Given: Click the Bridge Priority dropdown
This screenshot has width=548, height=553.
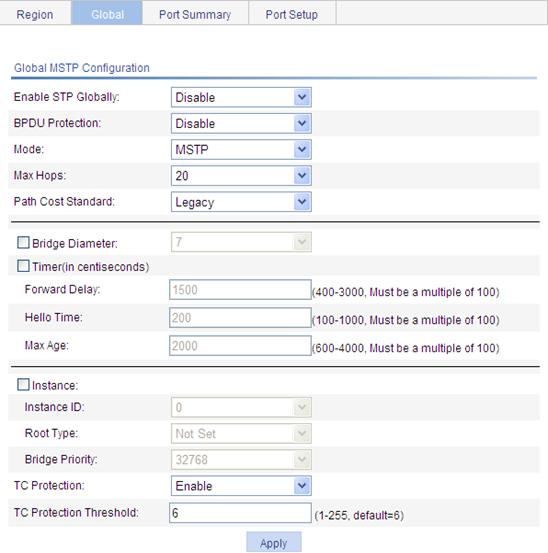Looking at the screenshot, I should [x=241, y=460].
